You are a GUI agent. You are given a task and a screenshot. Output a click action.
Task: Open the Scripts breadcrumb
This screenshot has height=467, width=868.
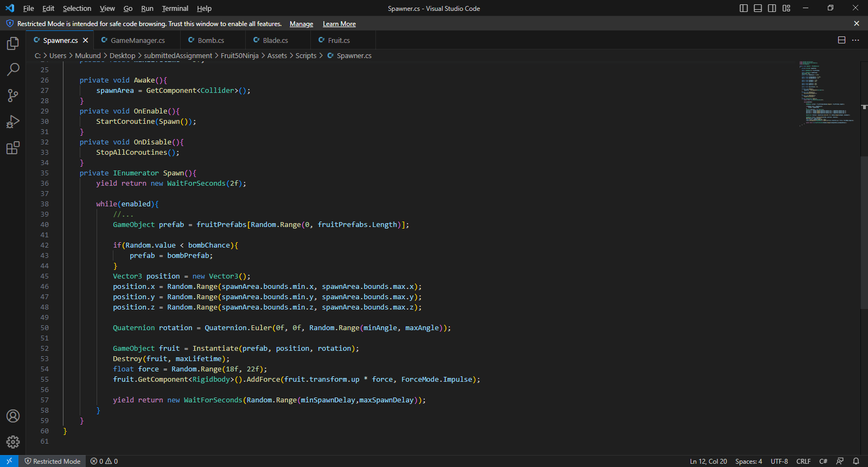point(306,55)
